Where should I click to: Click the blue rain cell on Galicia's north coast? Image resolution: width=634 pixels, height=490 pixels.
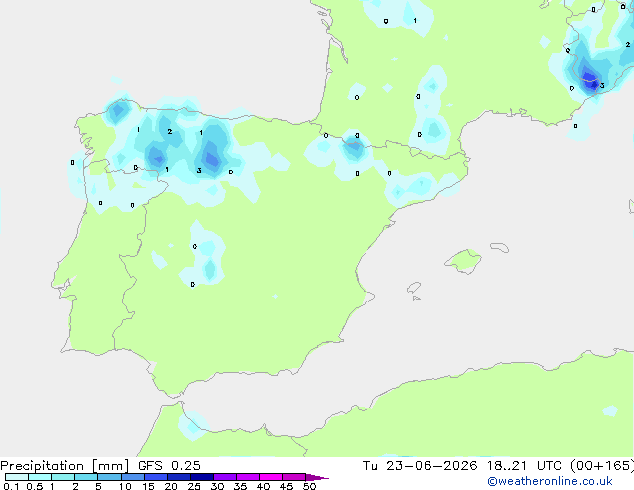[118, 110]
